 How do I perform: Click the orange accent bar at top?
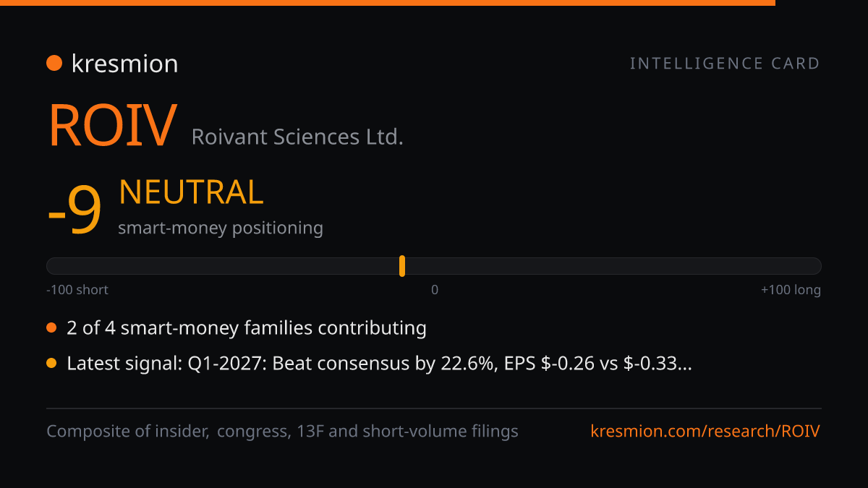[x=388, y=3]
